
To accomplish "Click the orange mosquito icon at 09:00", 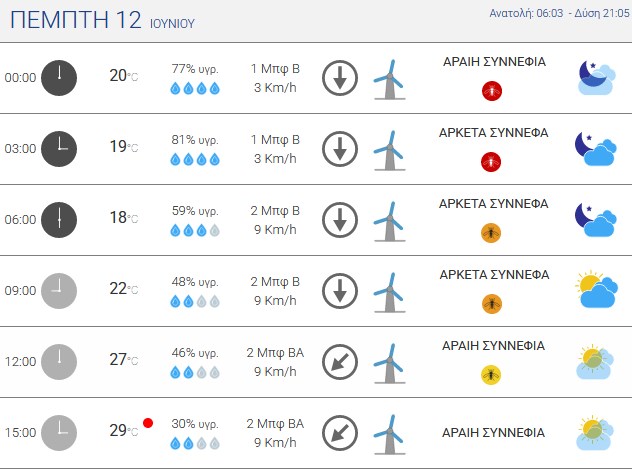I will (492, 304).
